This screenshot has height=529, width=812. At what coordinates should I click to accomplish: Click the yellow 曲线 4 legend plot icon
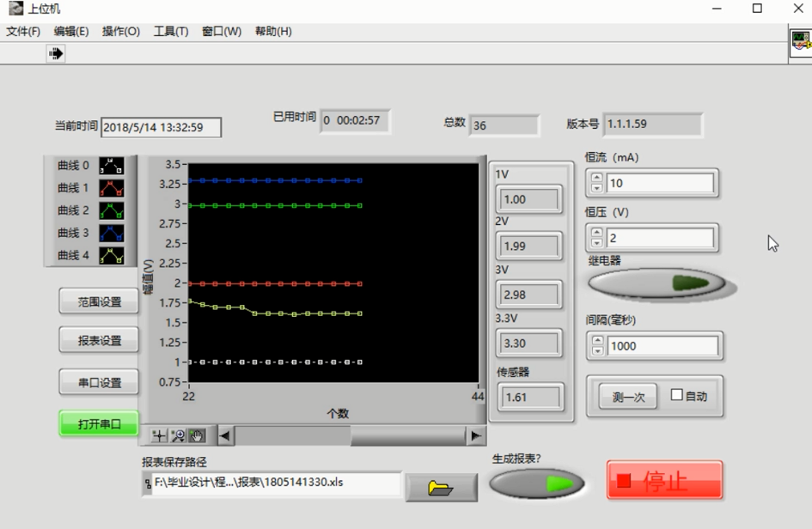pyautogui.click(x=112, y=255)
